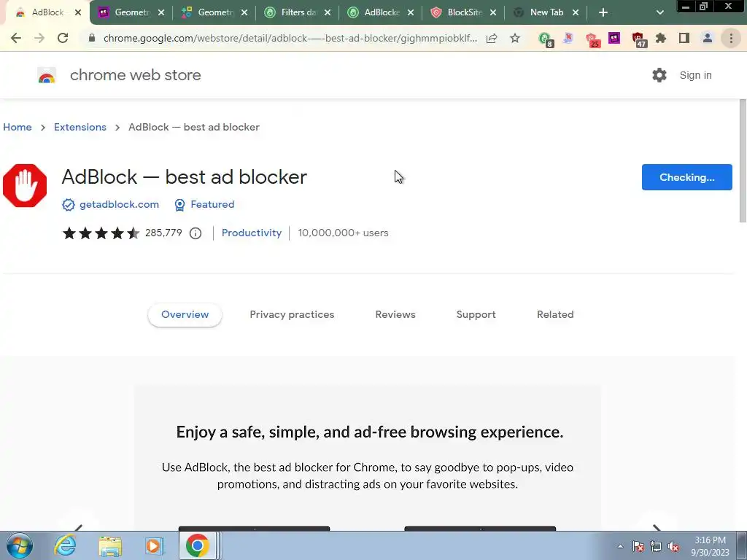
Task: Click the blue Checking... button
Action: click(687, 177)
